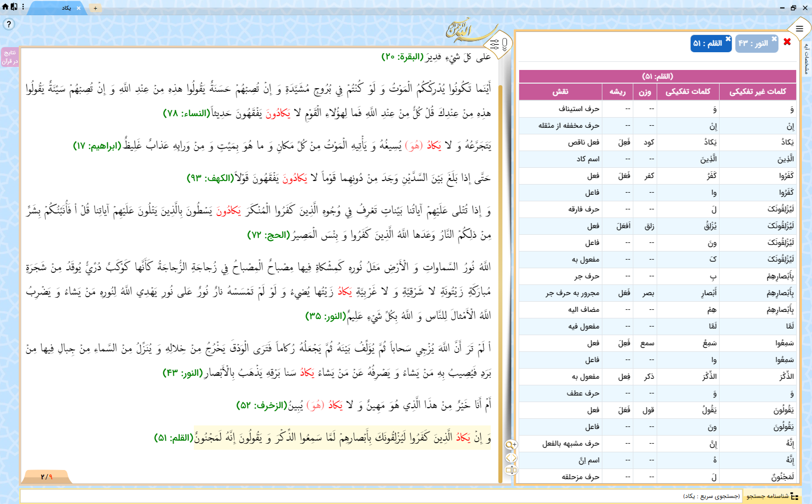Viewport: 812px width, 504px height.
Task: Open the help question mark
Action: [x=9, y=24]
